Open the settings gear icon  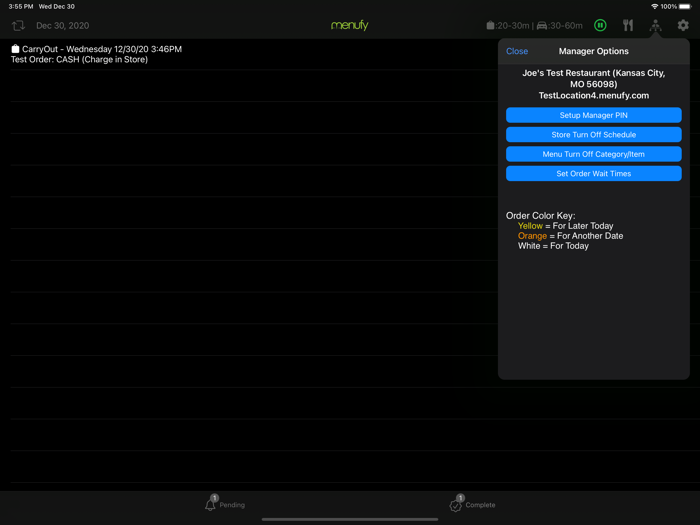point(683,25)
